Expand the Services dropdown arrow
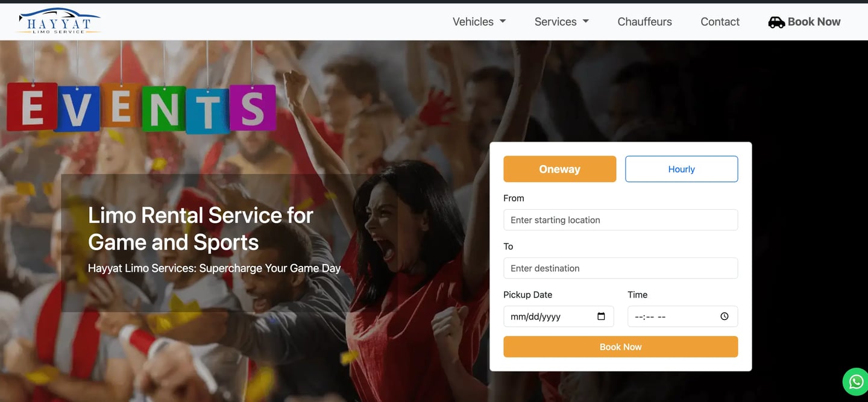This screenshot has width=868, height=402. (x=585, y=22)
